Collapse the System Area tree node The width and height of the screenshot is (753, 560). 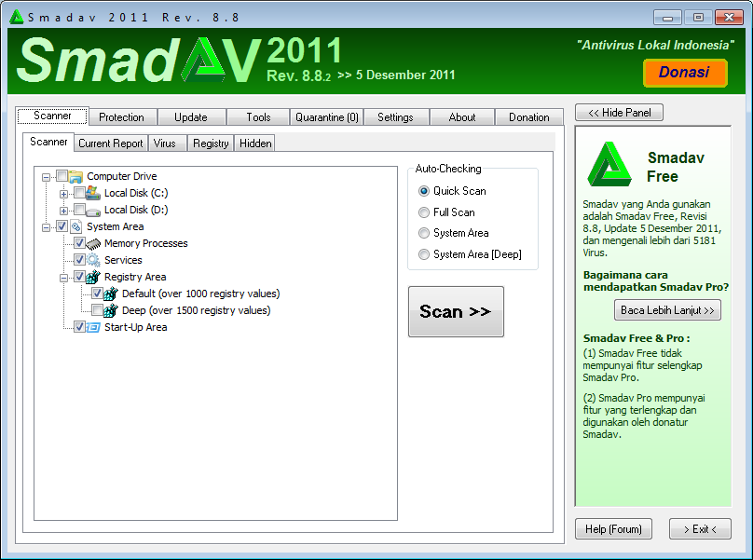click(46, 227)
